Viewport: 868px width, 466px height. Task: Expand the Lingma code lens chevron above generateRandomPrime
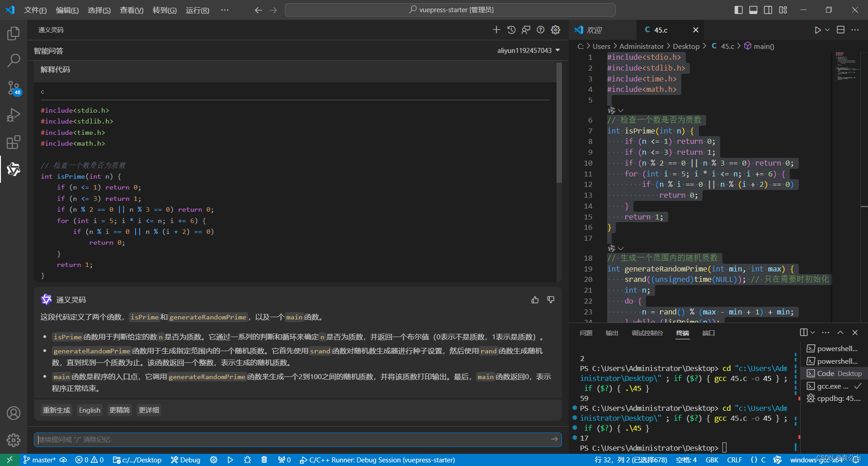[621, 248]
